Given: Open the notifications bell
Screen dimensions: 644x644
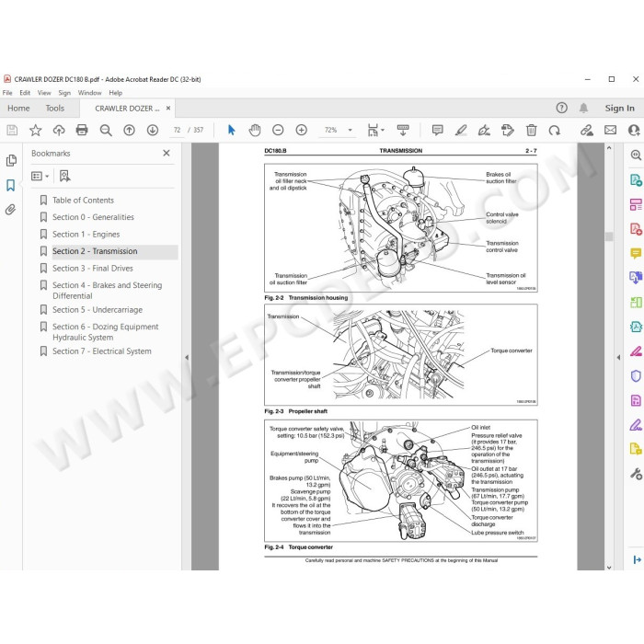Looking at the screenshot, I should [583, 108].
